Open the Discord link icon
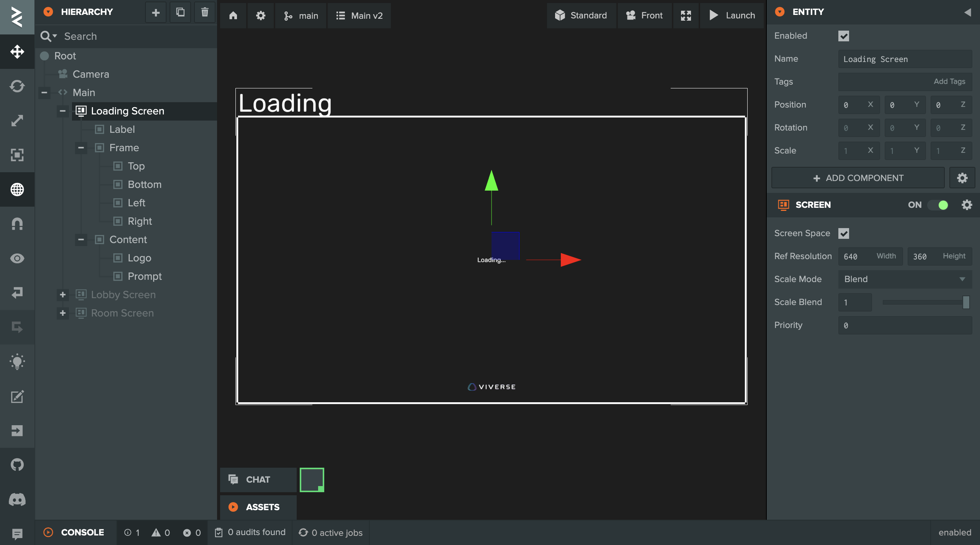980x545 pixels. (17, 499)
